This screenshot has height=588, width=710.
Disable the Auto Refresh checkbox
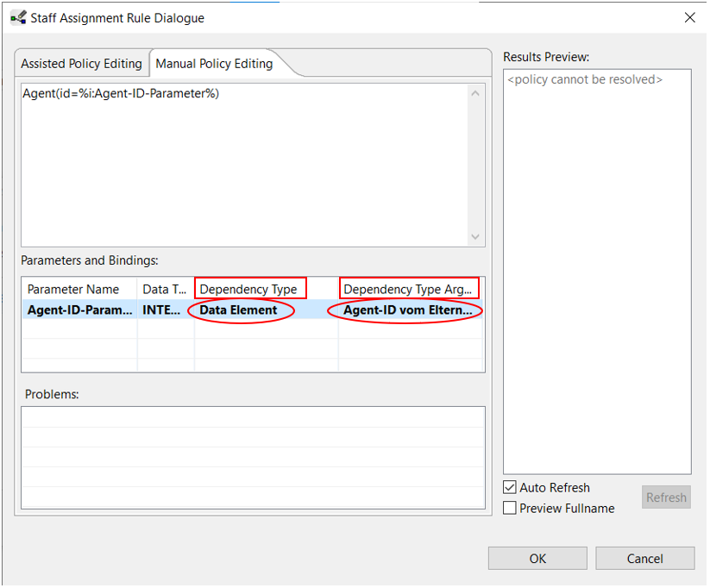pyautogui.click(x=510, y=488)
